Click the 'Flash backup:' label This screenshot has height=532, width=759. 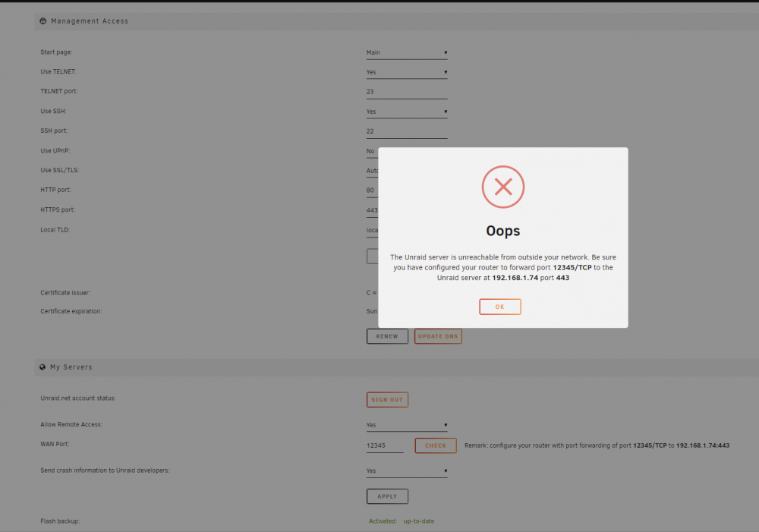tap(60, 521)
